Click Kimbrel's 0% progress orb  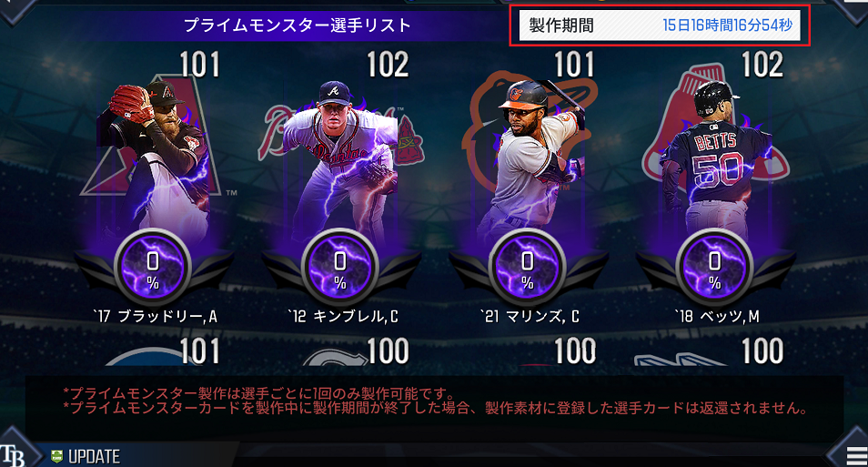pyautogui.click(x=340, y=268)
